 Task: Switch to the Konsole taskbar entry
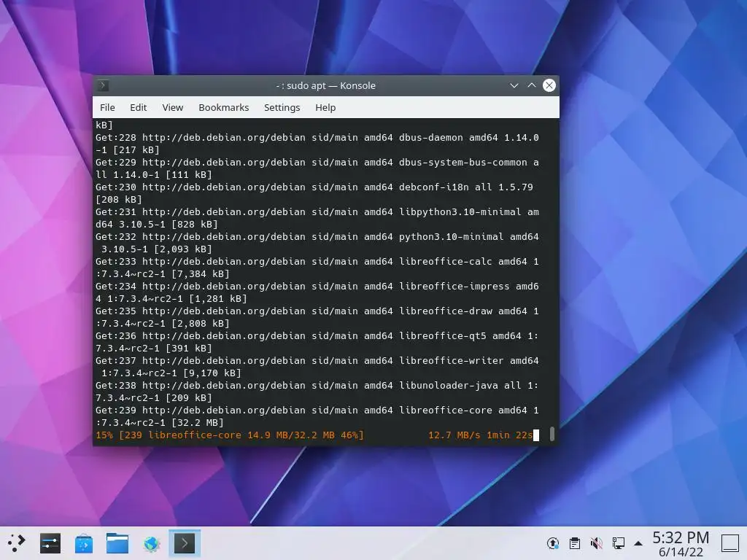click(x=185, y=543)
